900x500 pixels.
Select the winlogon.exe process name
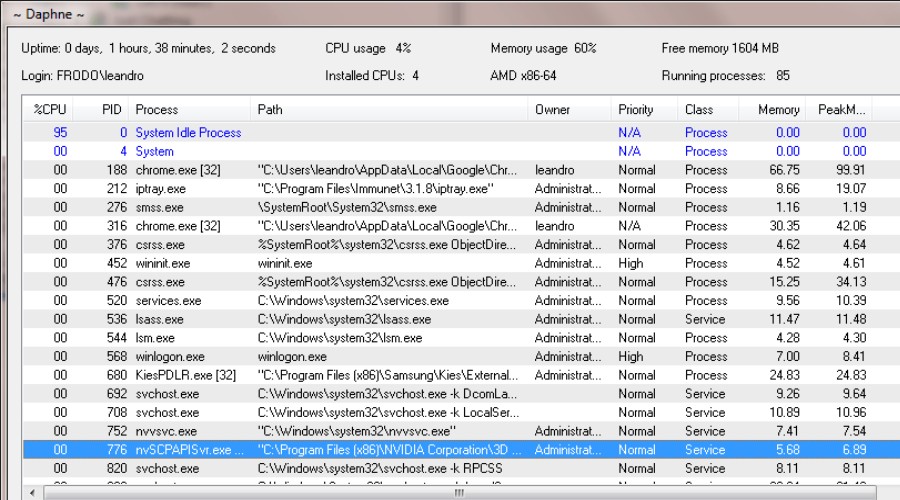click(170, 356)
